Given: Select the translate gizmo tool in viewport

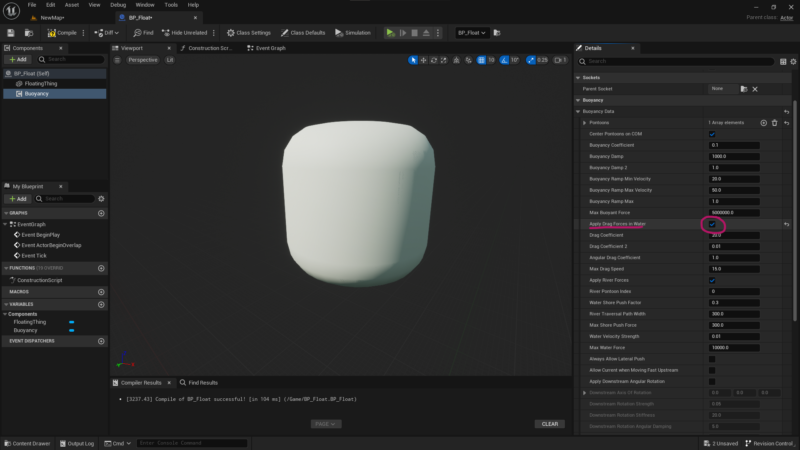Looking at the screenshot, I should click(x=423, y=60).
